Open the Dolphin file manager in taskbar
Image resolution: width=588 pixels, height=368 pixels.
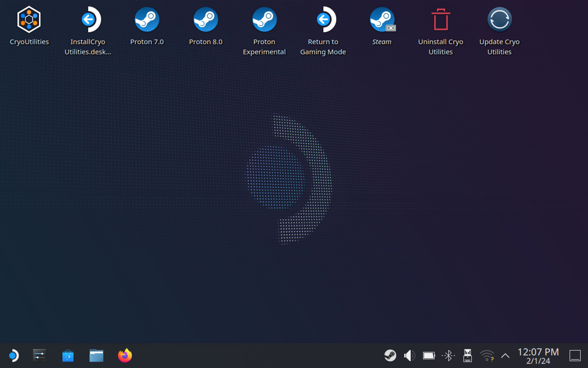(x=96, y=356)
